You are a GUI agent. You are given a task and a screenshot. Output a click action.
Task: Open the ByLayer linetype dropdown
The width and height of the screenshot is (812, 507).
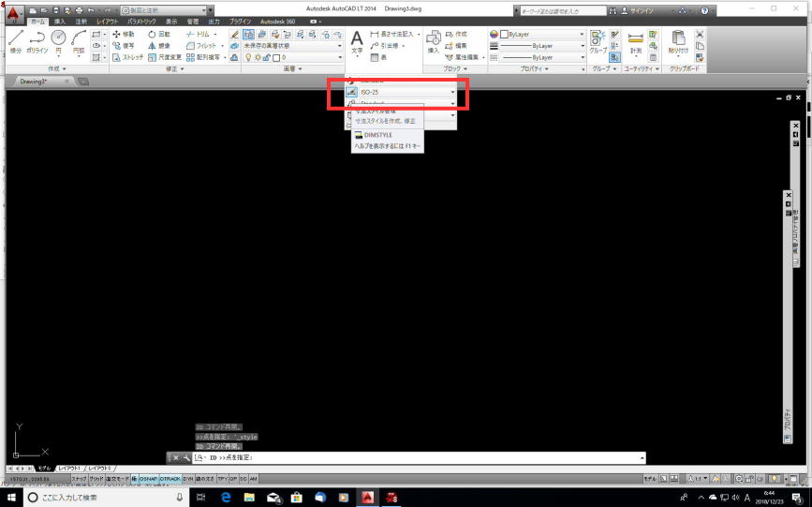coord(542,57)
